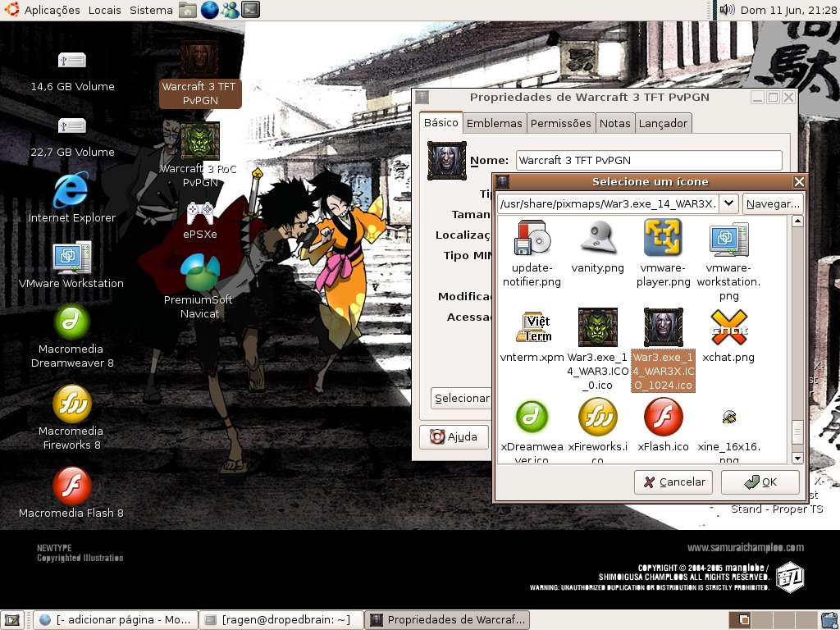Switch to the Emblemas tab
Image resolution: width=840 pixels, height=630 pixels.
[x=494, y=123]
